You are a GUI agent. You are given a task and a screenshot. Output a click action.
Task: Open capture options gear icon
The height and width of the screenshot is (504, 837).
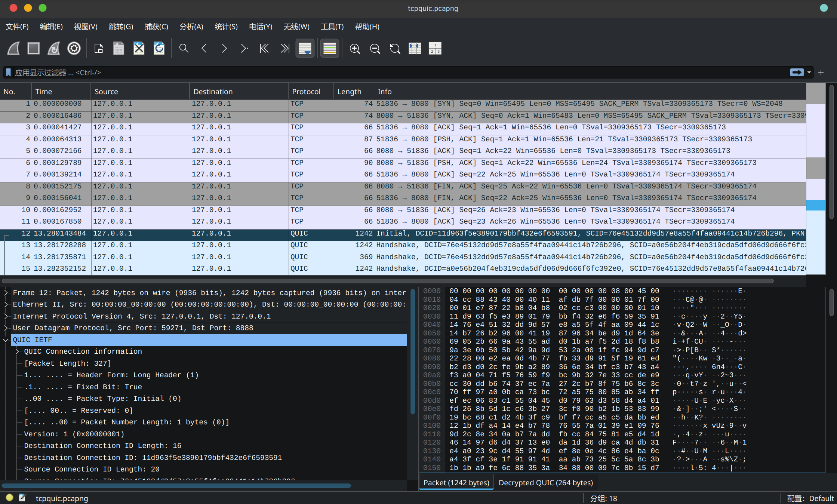click(x=74, y=48)
